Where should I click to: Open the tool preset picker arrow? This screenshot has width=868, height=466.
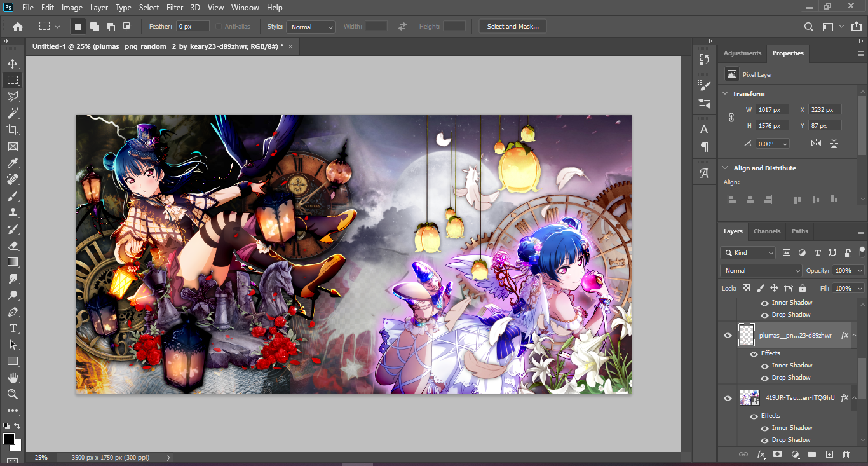[x=58, y=27]
